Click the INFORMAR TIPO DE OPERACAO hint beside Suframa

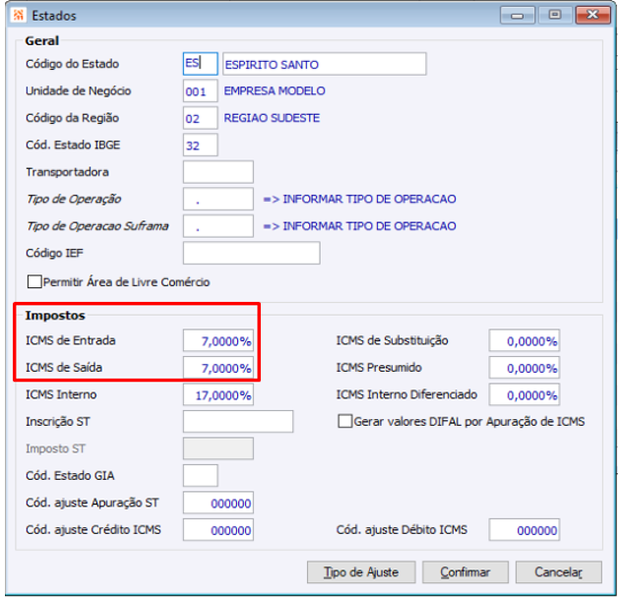tap(360, 226)
